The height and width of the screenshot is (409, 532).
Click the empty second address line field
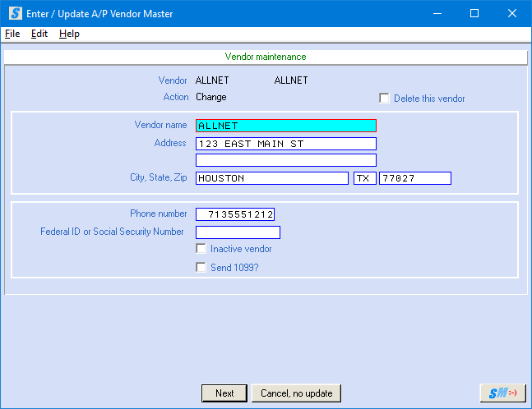click(286, 160)
